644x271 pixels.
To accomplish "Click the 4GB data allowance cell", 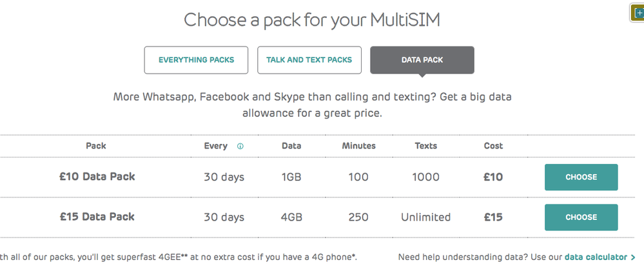I will pyautogui.click(x=291, y=217).
